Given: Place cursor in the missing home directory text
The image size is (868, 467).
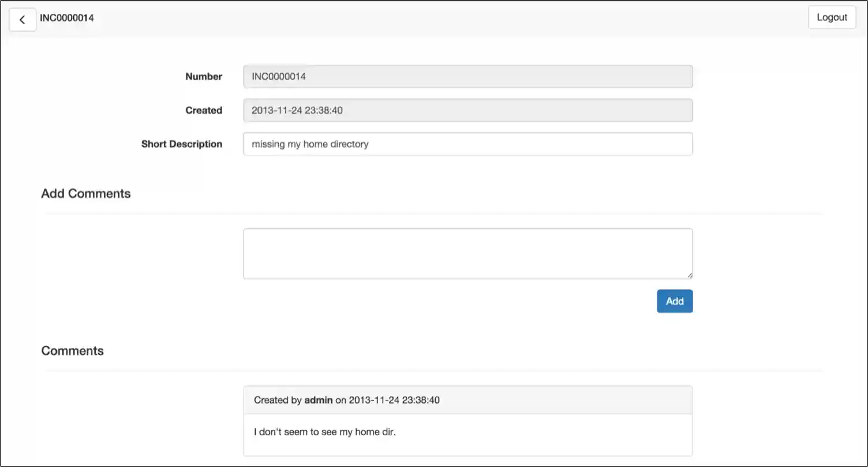Looking at the screenshot, I should click(x=310, y=144).
